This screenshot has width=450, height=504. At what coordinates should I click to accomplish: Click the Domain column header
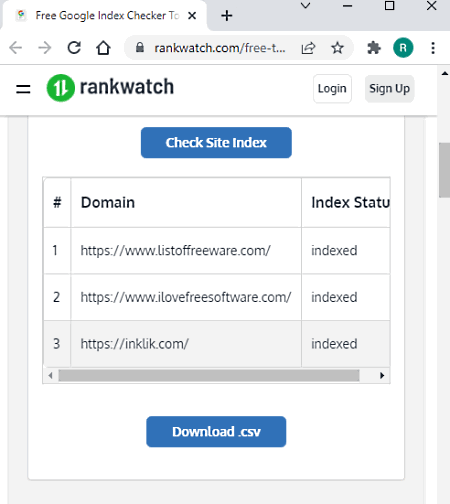tap(186, 202)
